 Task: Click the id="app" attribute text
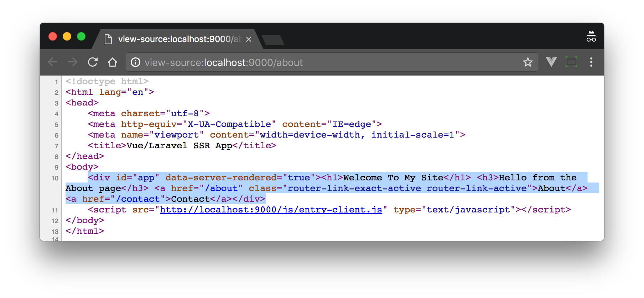click(x=137, y=178)
